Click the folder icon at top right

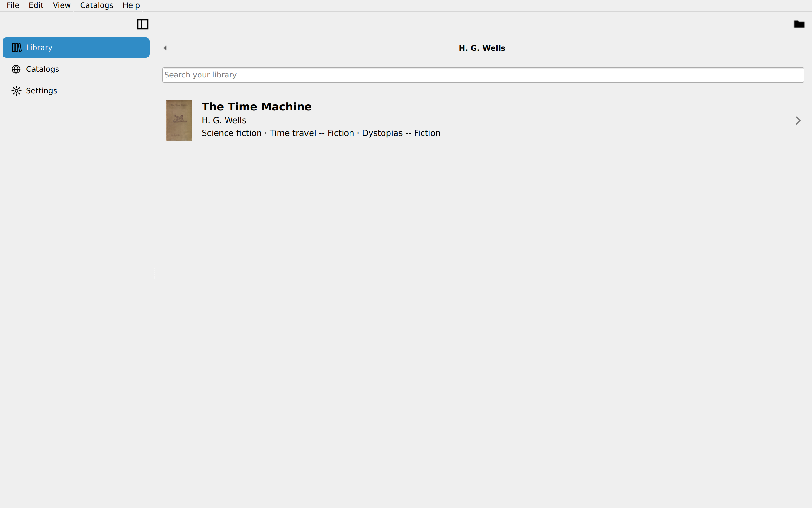coord(799,24)
